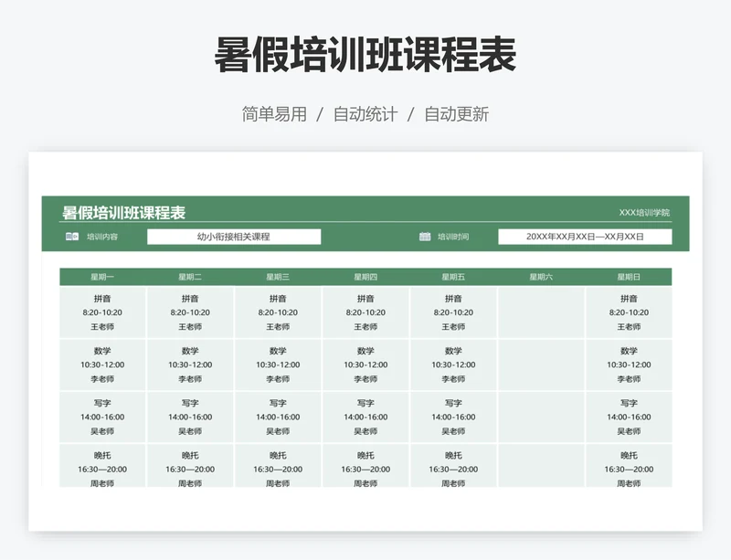
Task: Click the book icon beside 培训内容
Action: 72,237
